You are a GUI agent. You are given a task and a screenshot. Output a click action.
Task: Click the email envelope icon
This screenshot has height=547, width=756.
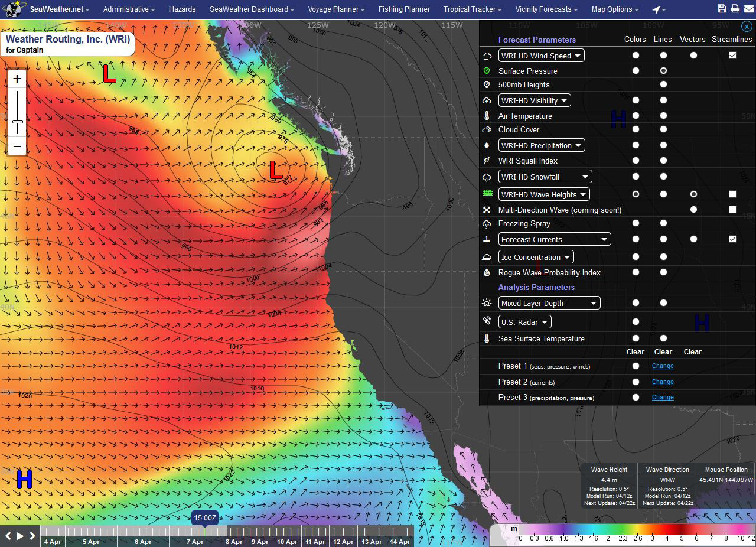pos(748,9)
